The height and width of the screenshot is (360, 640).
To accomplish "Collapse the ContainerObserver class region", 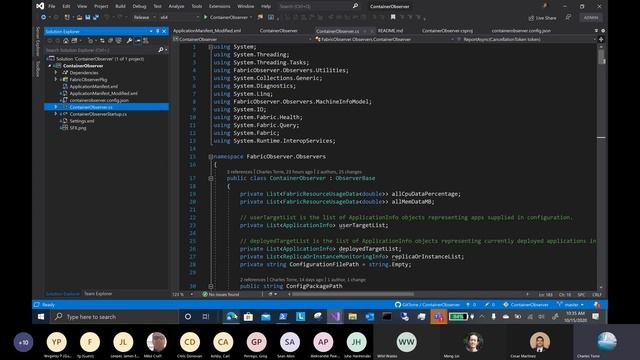I will 211,178.
